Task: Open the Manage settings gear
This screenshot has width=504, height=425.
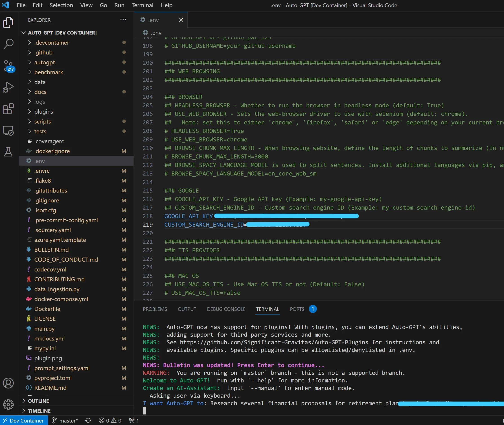Action: 9,405
